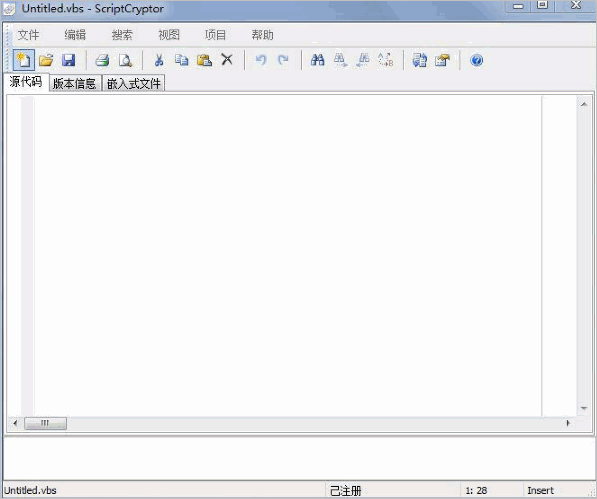Click the vertical scrollbar down arrow
This screenshot has width=597, height=499.
584,408
